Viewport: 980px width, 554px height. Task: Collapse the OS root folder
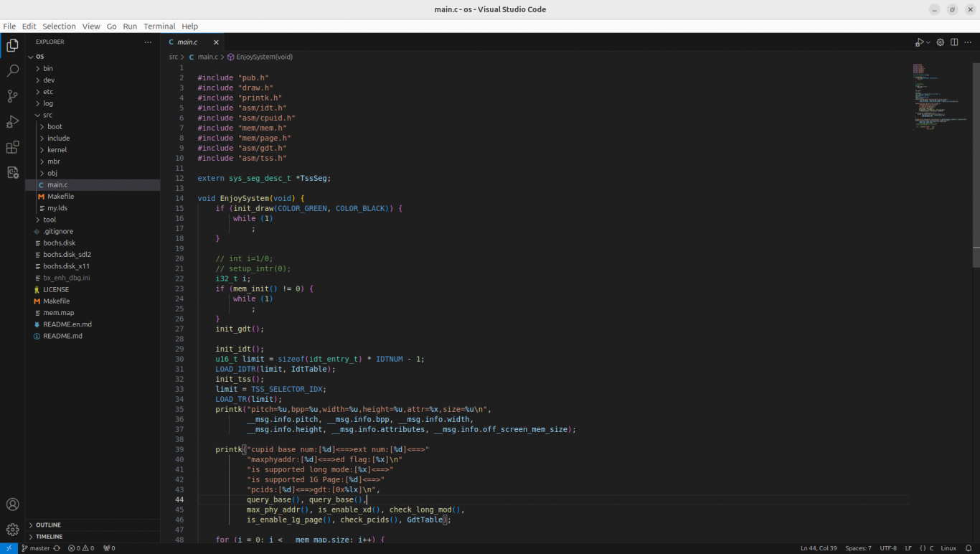click(x=93, y=57)
